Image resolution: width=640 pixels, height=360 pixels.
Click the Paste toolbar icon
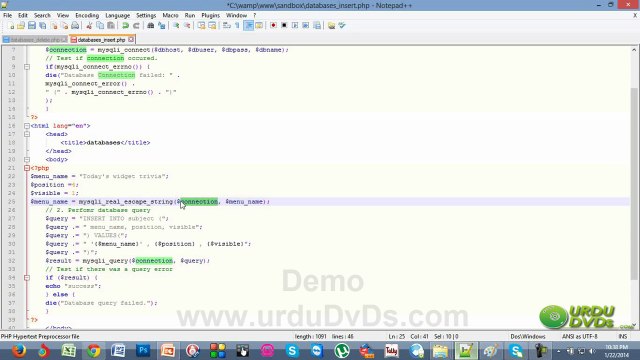(x=111, y=26)
